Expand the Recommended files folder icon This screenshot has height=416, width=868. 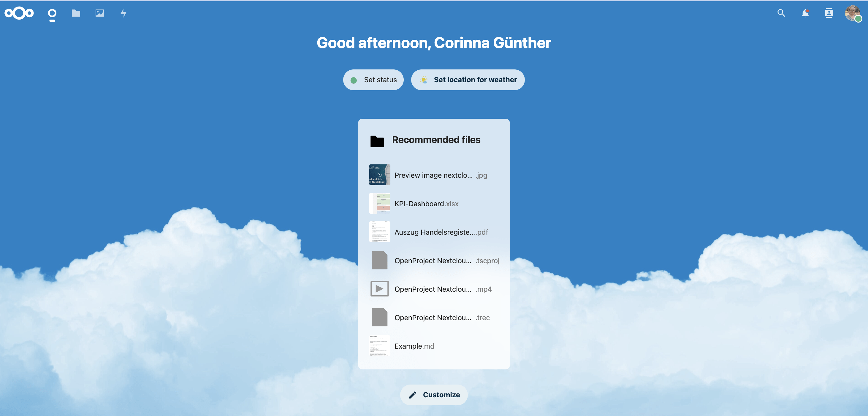click(377, 140)
